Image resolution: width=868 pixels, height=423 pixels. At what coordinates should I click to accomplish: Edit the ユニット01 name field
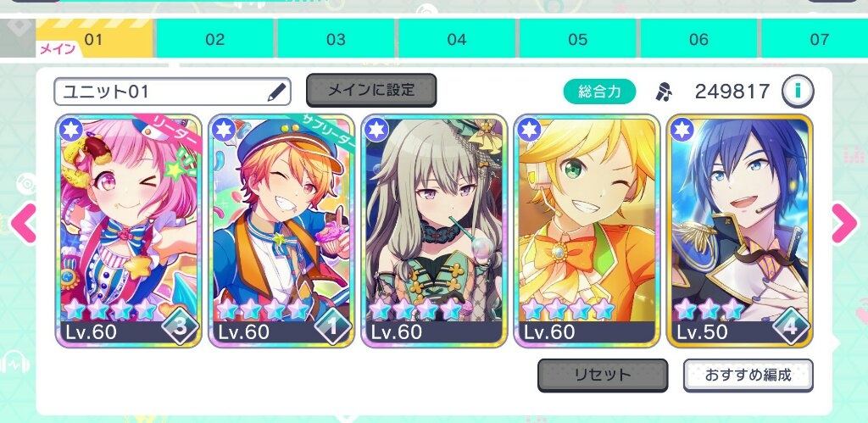172,92
